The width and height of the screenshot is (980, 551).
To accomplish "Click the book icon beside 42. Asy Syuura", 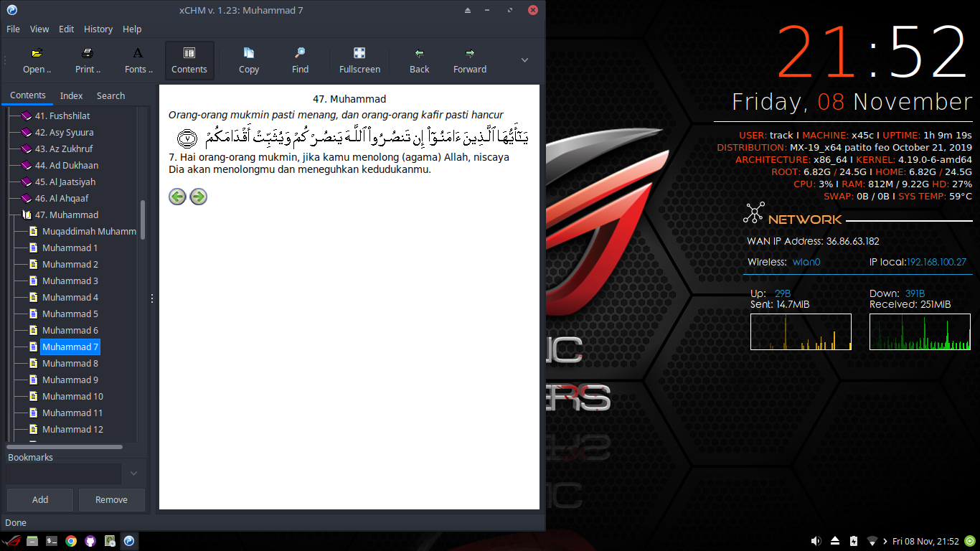I will click(x=27, y=133).
